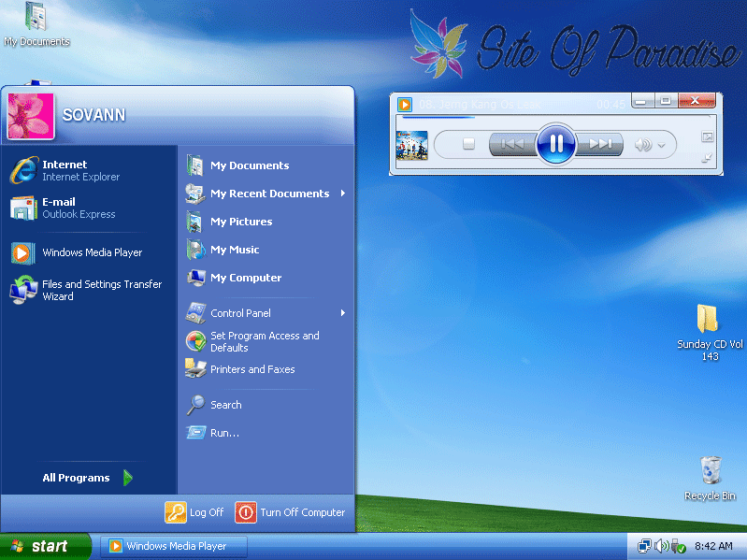
Task: Expand the Control Panel submenu arrow
Action: (x=343, y=313)
